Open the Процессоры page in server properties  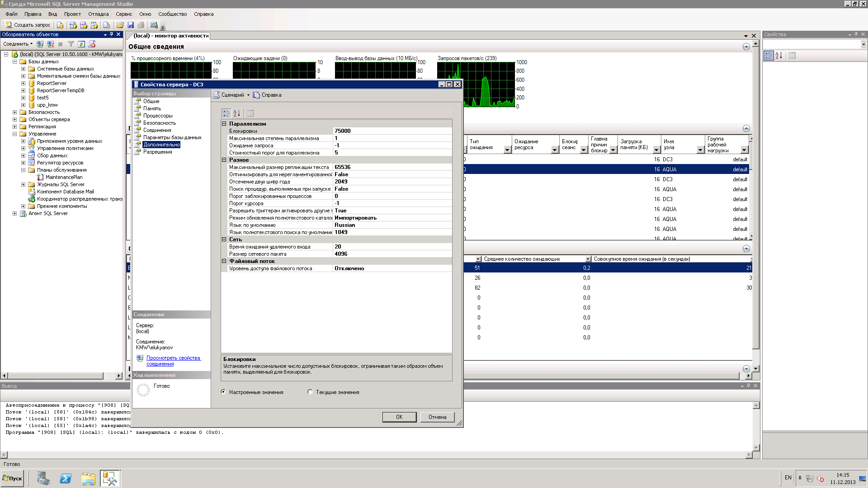tap(158, 116)
